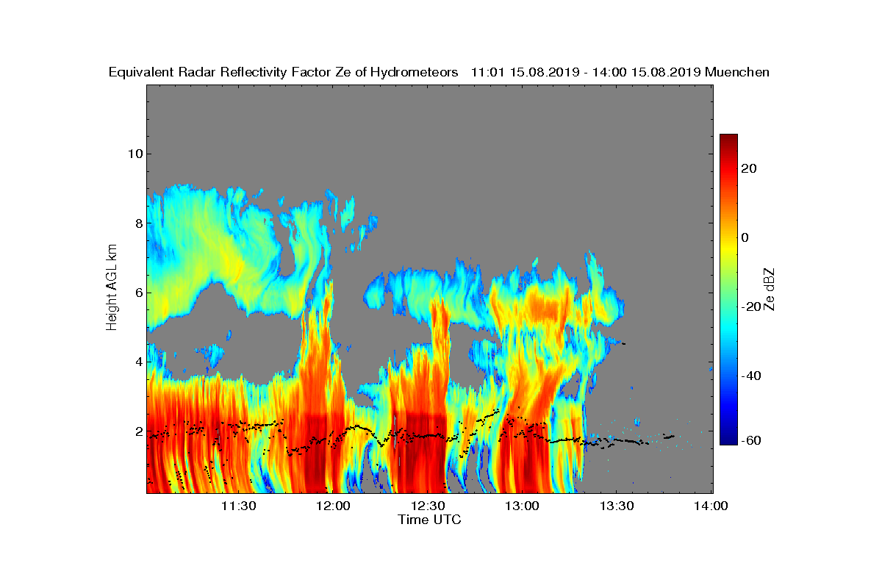Viewport: 882px width, 588px height.
Task: Click the 12:00 time axis label
Action: pyautogui.click(x=335, y=506)
